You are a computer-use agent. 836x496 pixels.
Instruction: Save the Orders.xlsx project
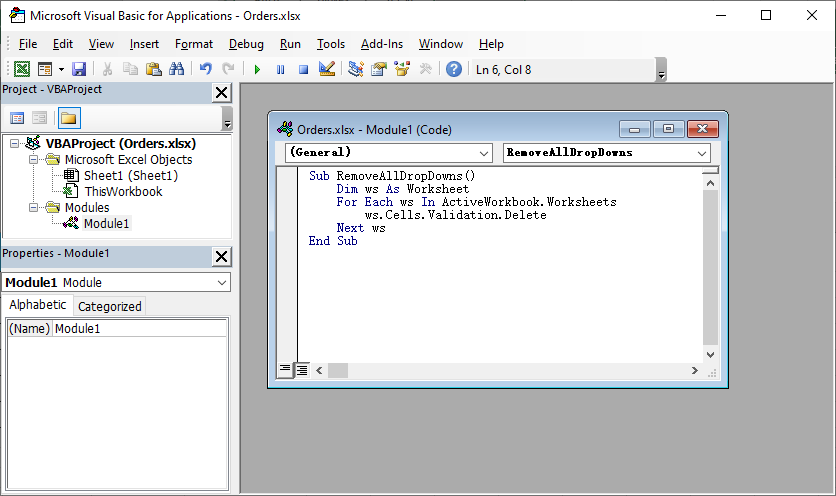coord(79,69)
